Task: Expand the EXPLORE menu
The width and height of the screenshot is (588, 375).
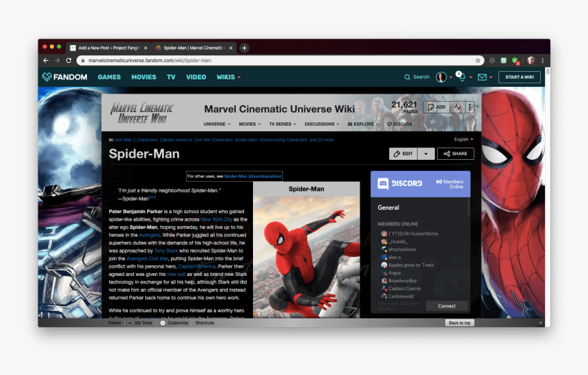Action: click(x=363, y=124)
